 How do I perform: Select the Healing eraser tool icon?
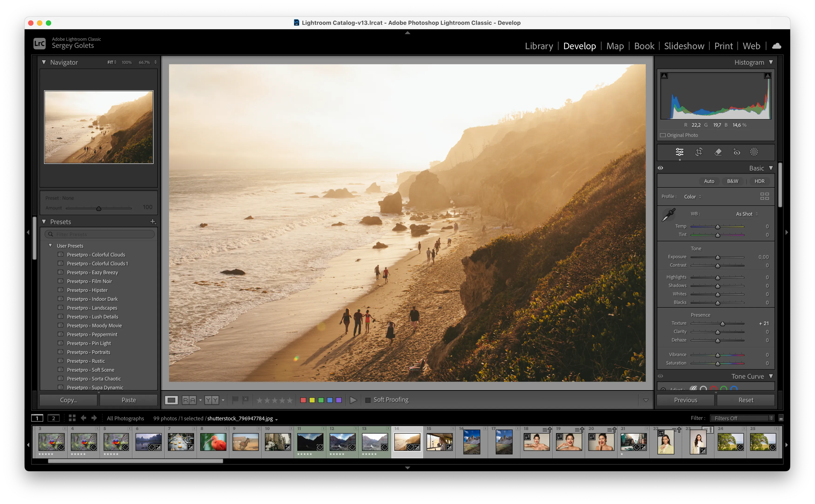718,152
